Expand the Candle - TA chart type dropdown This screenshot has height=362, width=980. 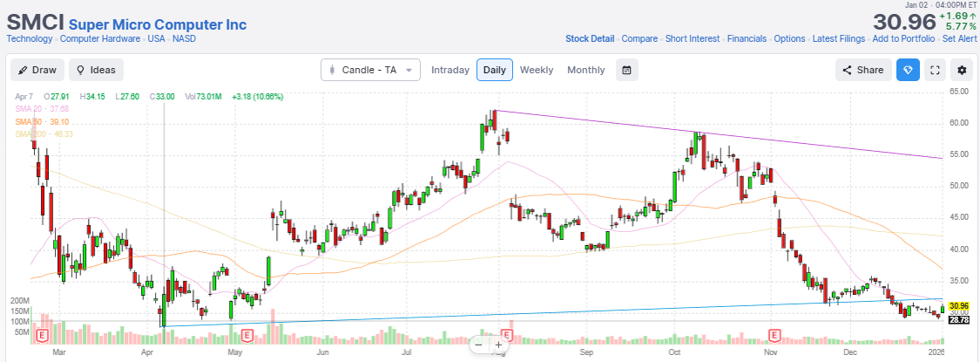click(x=370, y=70)
